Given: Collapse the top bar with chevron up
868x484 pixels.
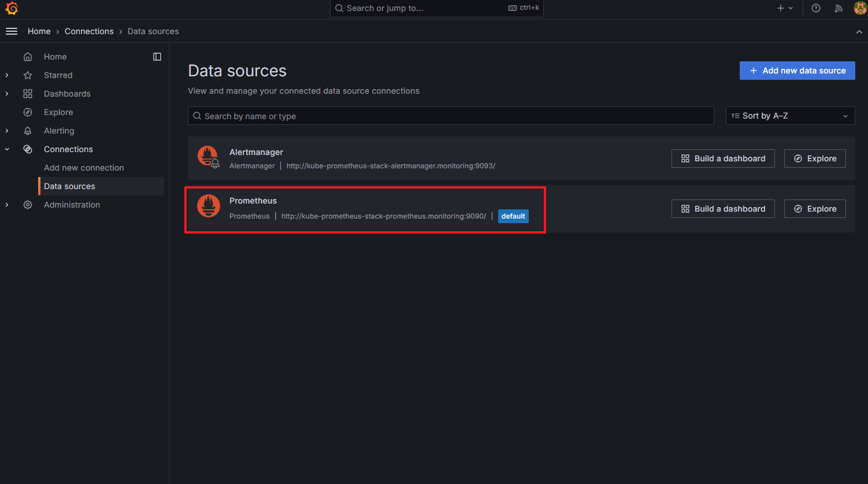Looking at the screenshot, I should pyautogui.click(x=859, y=32).
